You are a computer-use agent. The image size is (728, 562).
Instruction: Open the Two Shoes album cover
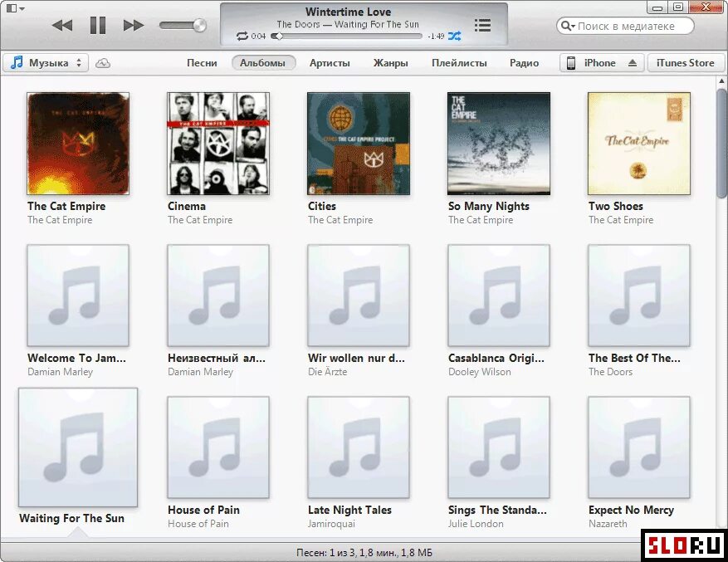[639, 143]
